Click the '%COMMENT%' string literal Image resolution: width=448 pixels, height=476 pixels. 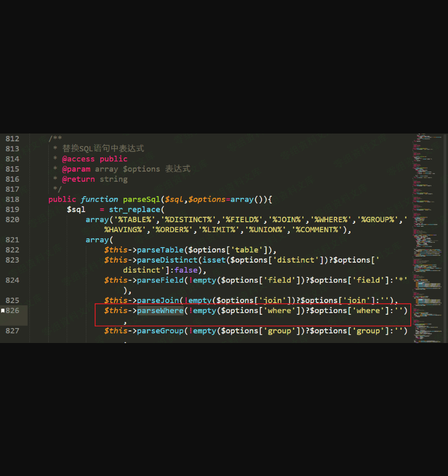(318, 230)
